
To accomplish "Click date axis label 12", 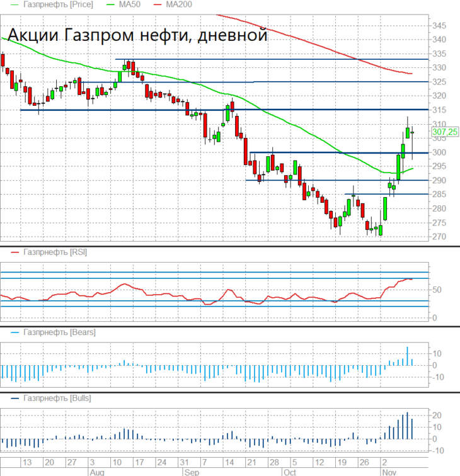I will coord(319,463).
